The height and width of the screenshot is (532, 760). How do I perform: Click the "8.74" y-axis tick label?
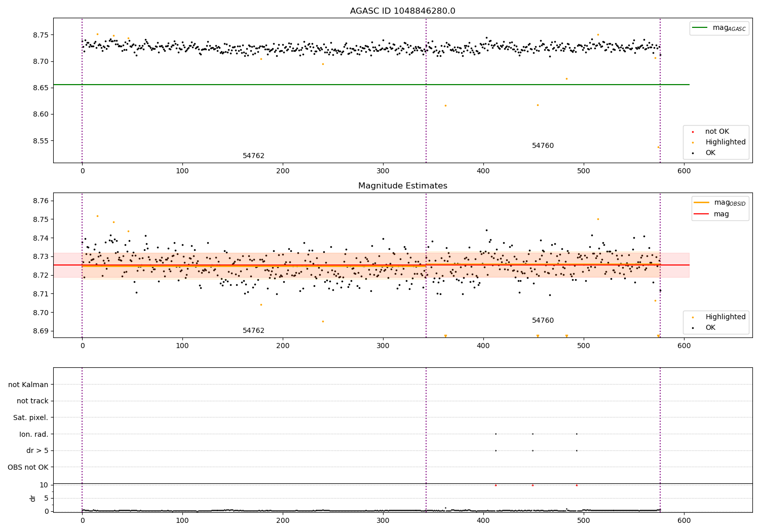pos(40,238)
